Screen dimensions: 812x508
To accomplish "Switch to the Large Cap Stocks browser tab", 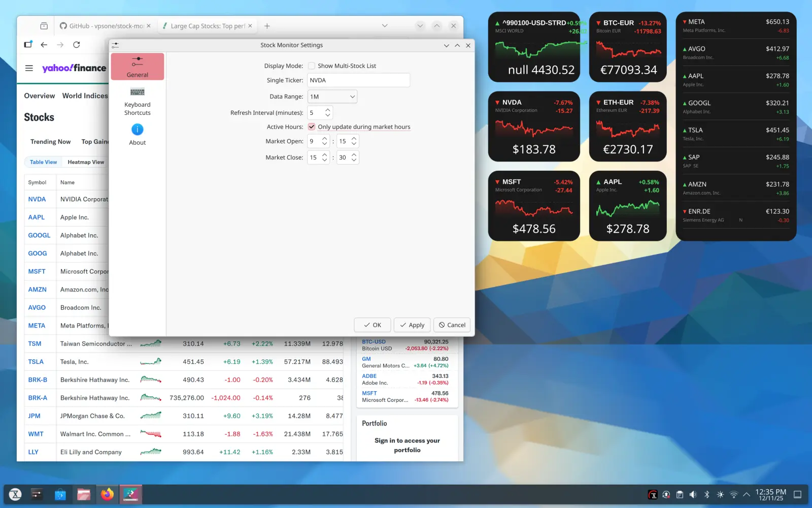I will click(203, 25).
